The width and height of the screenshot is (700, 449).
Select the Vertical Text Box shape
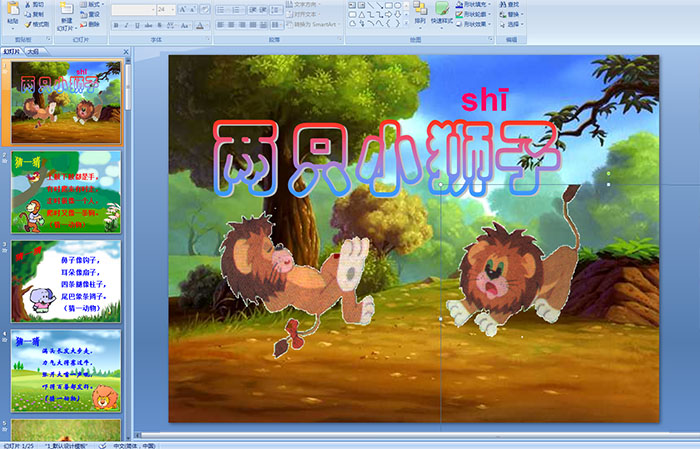(362, 5)
